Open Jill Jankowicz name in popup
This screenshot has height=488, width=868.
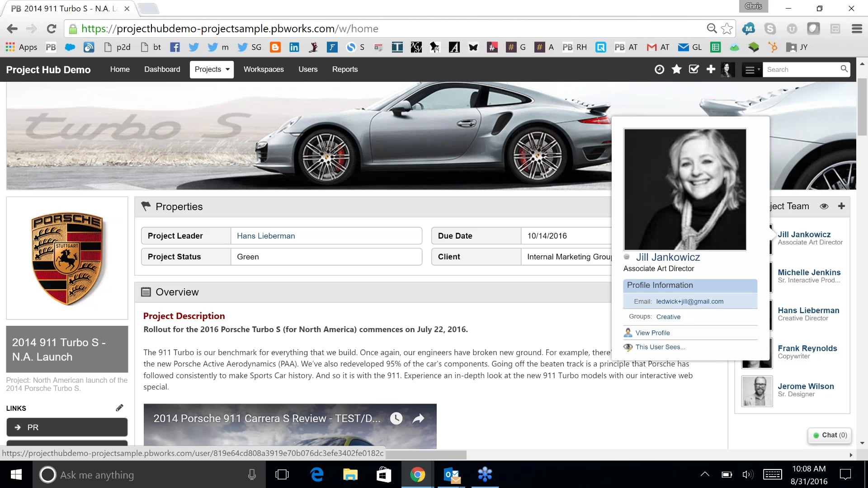coord(668,257)
